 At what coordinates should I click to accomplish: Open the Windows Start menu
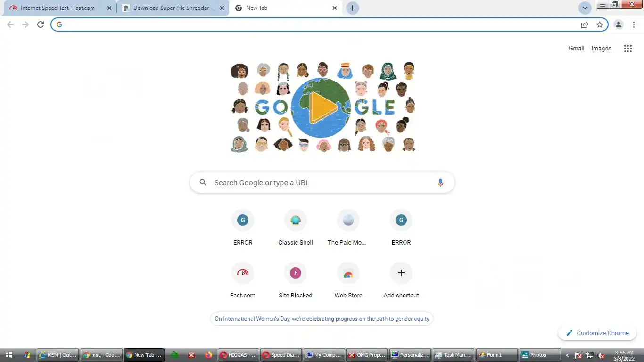[8, 355]
